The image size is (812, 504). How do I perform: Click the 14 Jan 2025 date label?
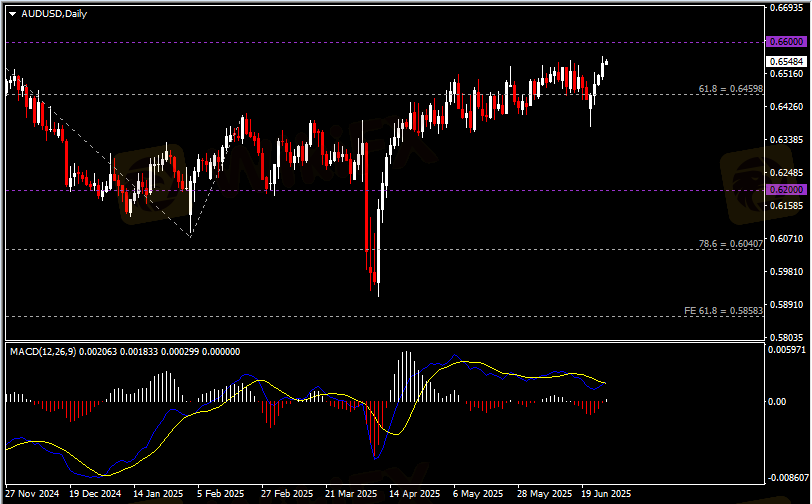[158, 494]
